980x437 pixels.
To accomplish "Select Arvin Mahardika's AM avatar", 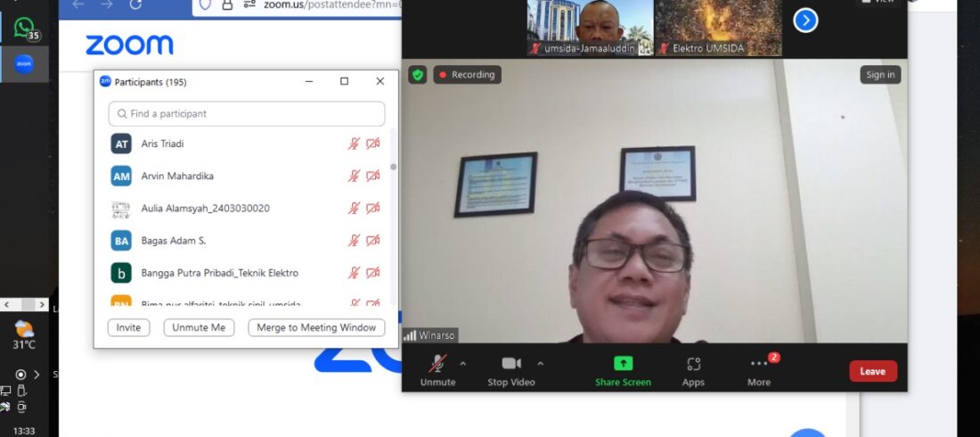I will coord(121,176).
